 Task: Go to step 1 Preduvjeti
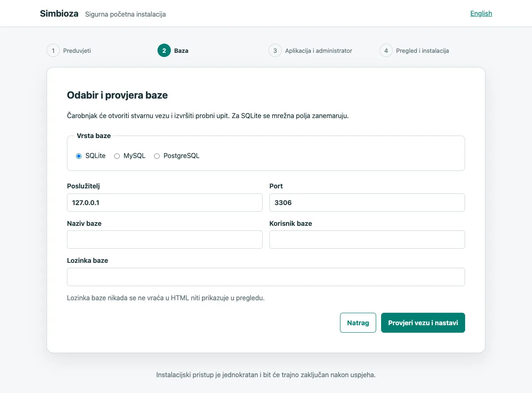coord(69,51)
